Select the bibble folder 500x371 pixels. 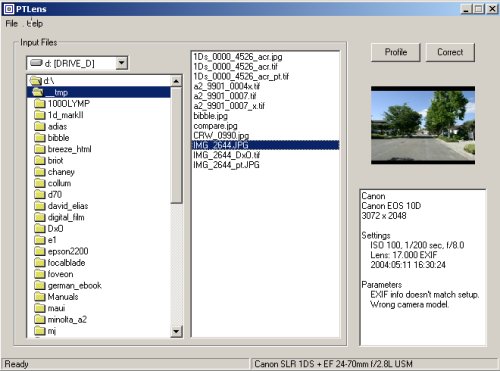pos(52,138)
